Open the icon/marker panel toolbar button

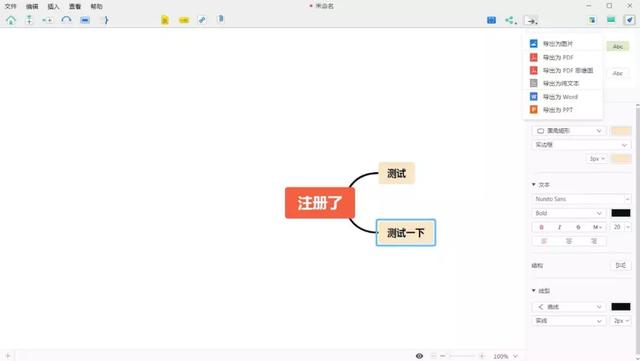592,20
